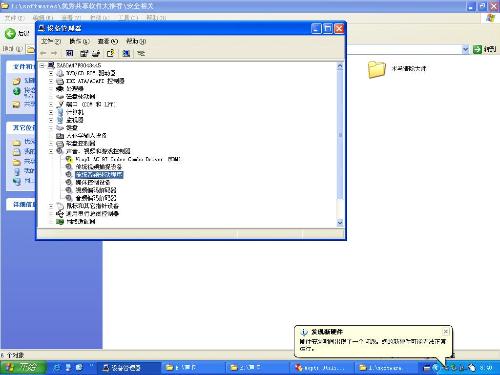Image resolution: width=500 pixels, height=375 pixels.
Task: Click the Back arrow in Device Manager toolbar
Action: pyautogui.click(x=43, y=53)
